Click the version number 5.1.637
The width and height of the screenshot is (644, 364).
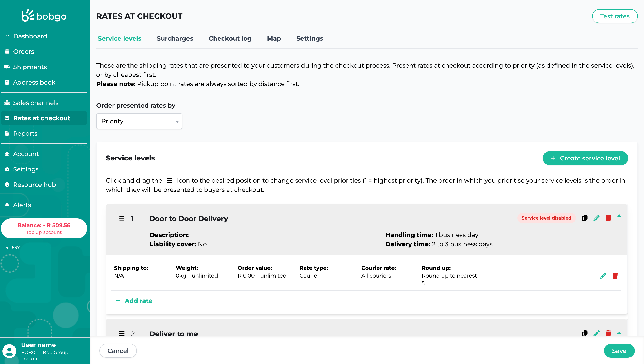pos(13,247)
